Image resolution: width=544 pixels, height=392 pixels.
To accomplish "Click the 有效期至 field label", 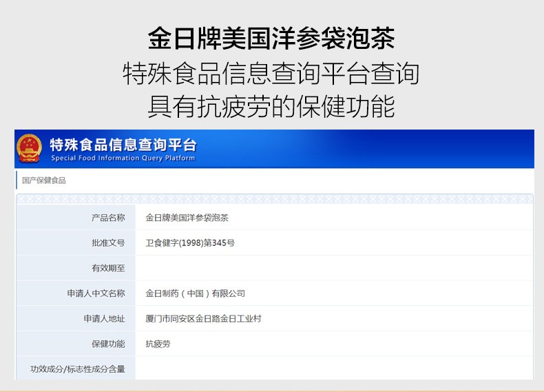I will 108,268.
